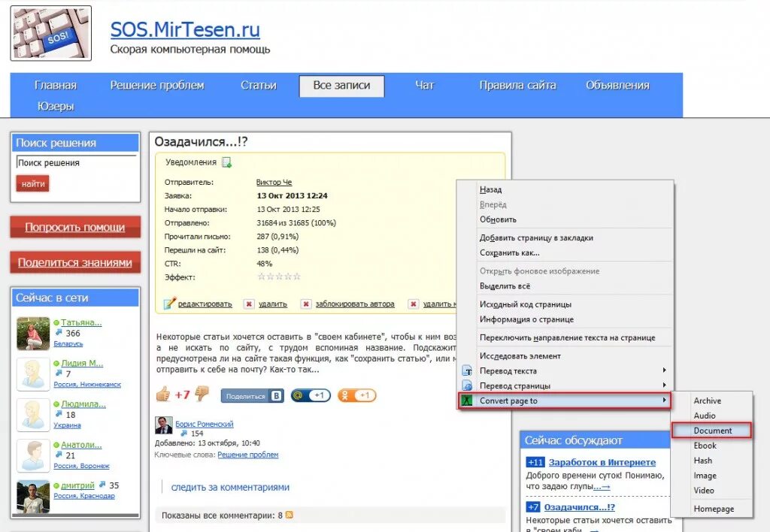770x532 pixels.
Task: Click Беларусь location link
Action: pyautogui.click(x=68, y=343)
